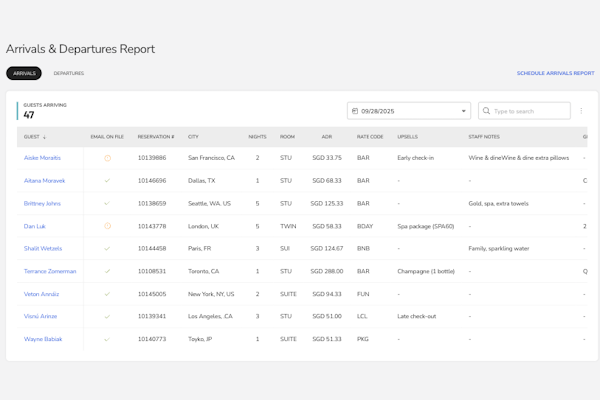Click the Type to search field
The height and width of the screenshot is (400, 600).
[x=530, y=111]
